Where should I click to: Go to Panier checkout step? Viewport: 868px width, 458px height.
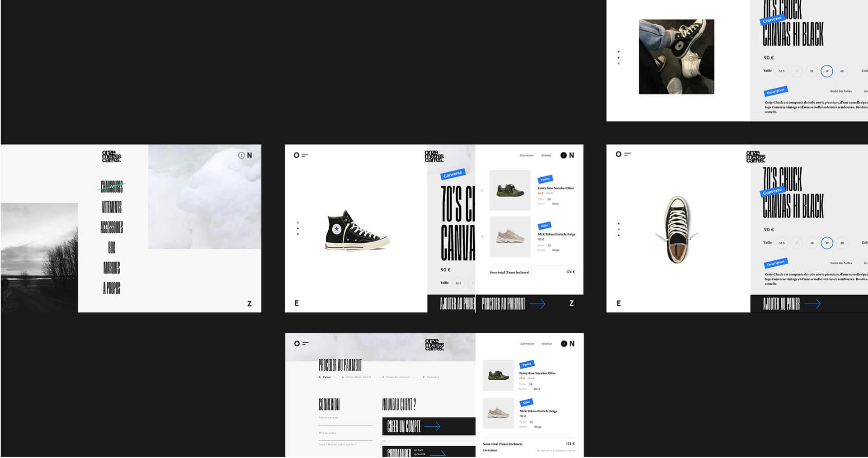(x=325, y=377)
